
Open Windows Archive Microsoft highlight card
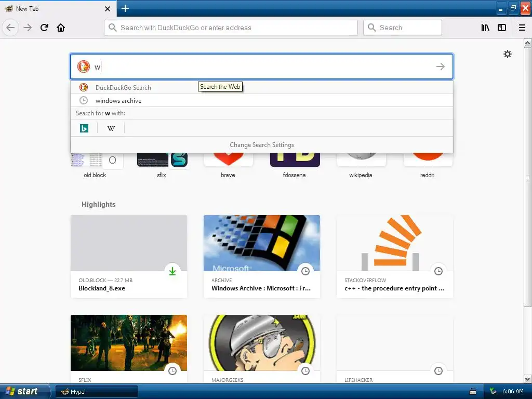click(262, 257)
